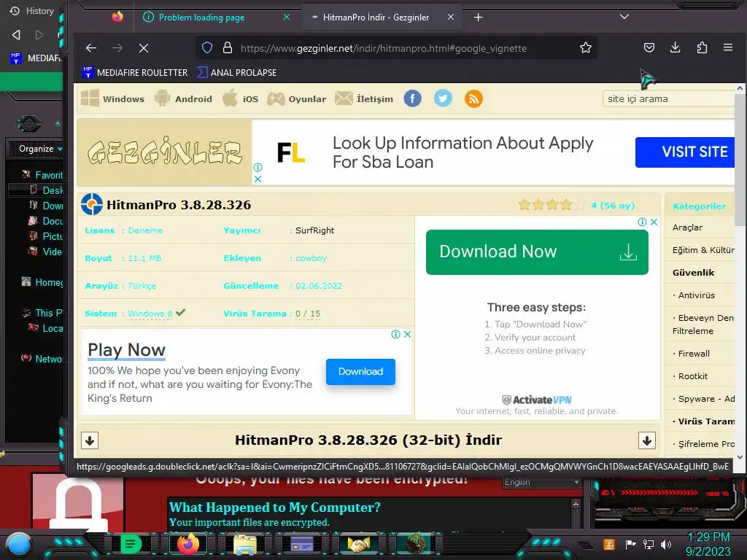Click left down-arrow beside HitmanPro İndir
Image resolution: width=747 pixels, height=560 pixels.
pos(90,440)
